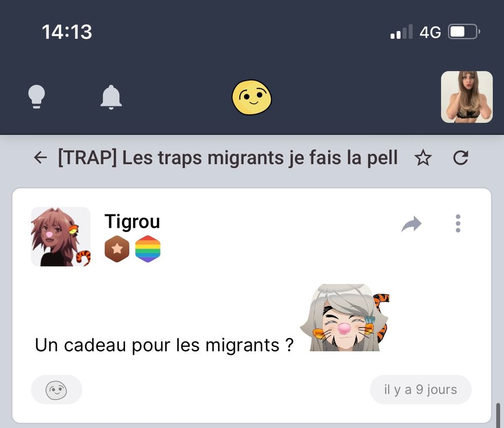Screen dimensions: 504x428
Task: Open notifications bell
Action: 111,97
